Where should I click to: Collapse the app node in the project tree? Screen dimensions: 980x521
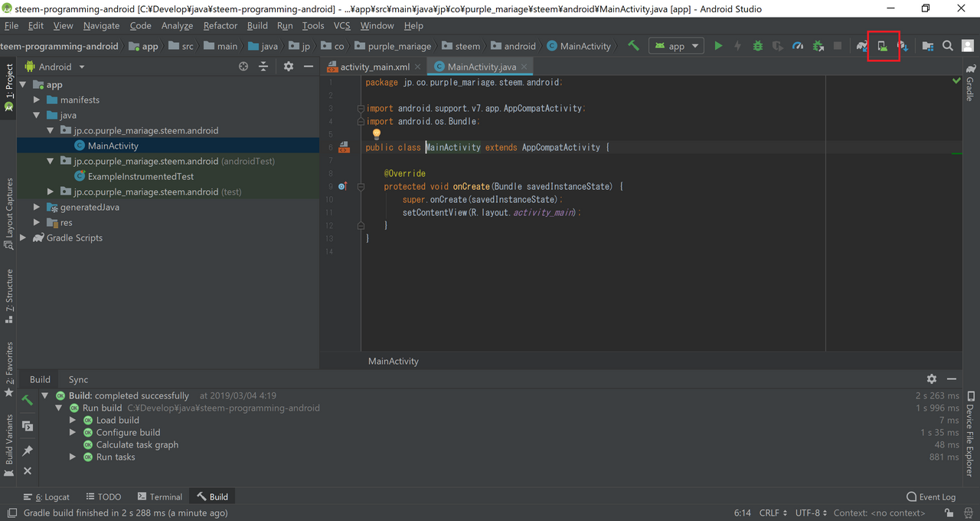pyautogui.click(x=22, y=84)
